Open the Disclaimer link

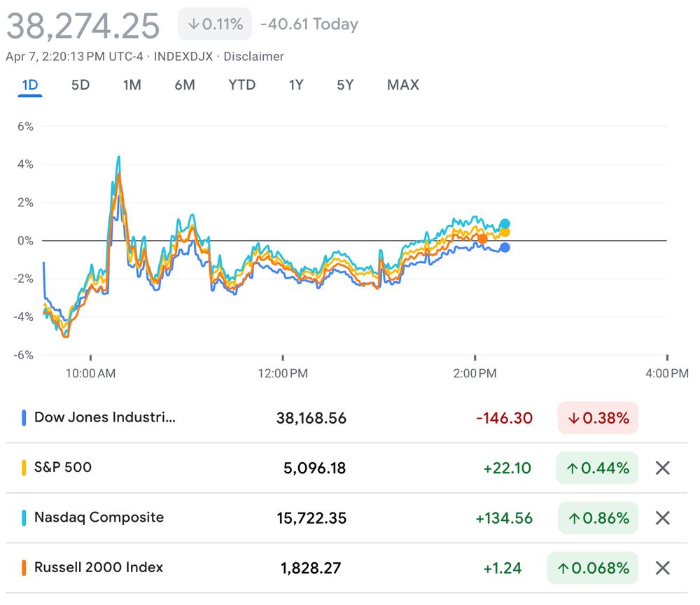[x=253, y=57]
